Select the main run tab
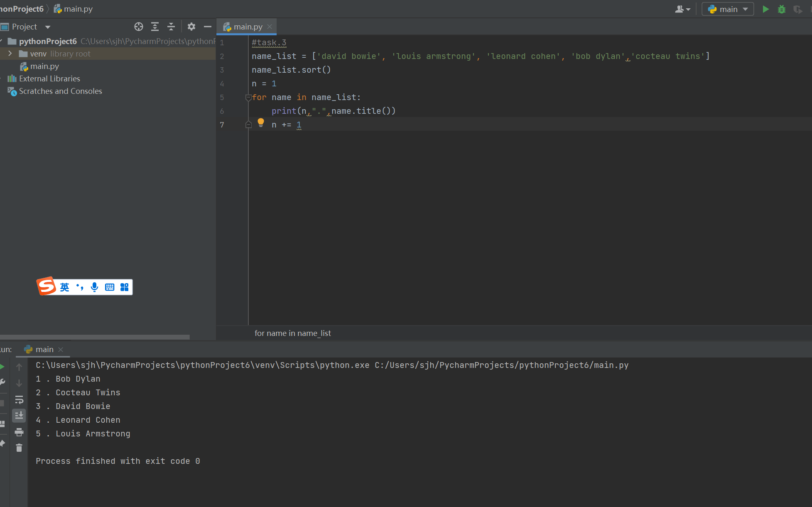 coord(44,350)
